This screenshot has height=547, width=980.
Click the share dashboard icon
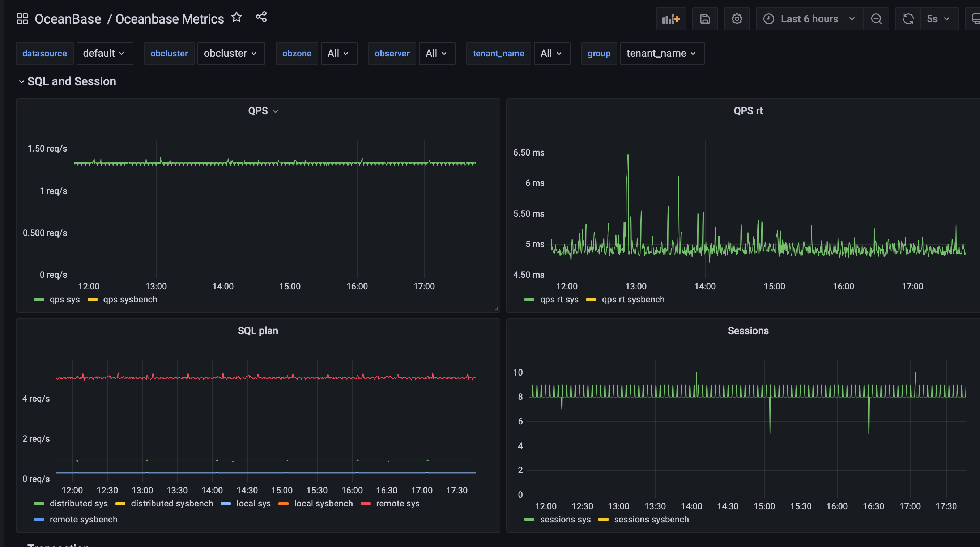pyautogui.click(x=261, y=17)
